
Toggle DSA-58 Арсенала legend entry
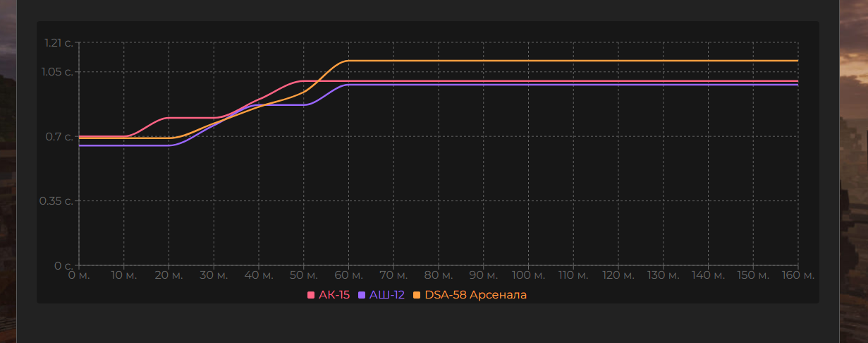pos(470,294)
